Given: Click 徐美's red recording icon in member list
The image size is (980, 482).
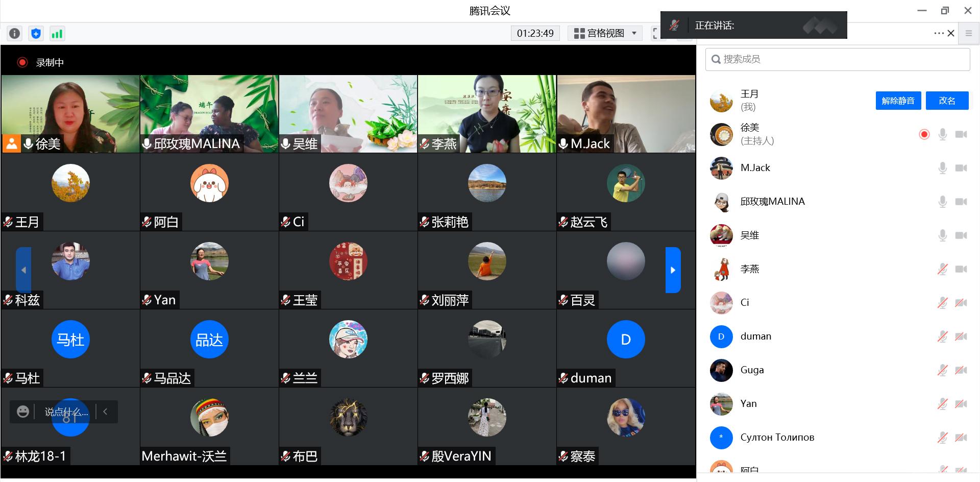Looking at the screenshot, I should pyautogui.click(x=924, y=134).
